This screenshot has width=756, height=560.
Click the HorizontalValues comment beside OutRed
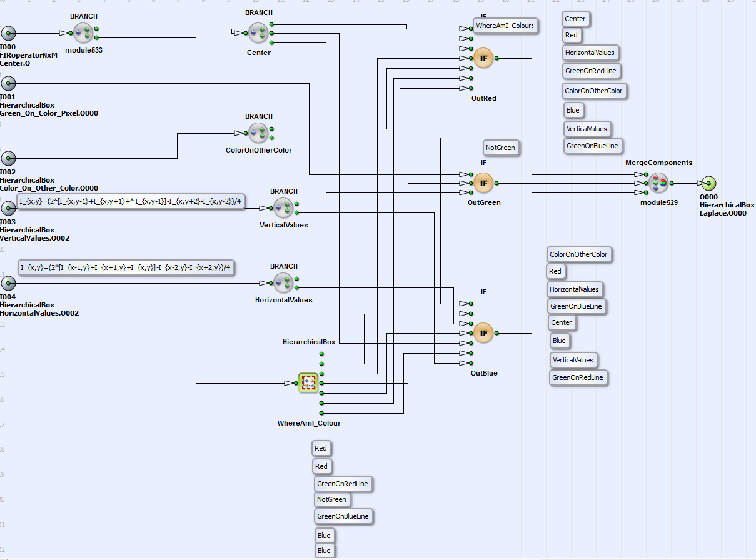pos(590,52)
